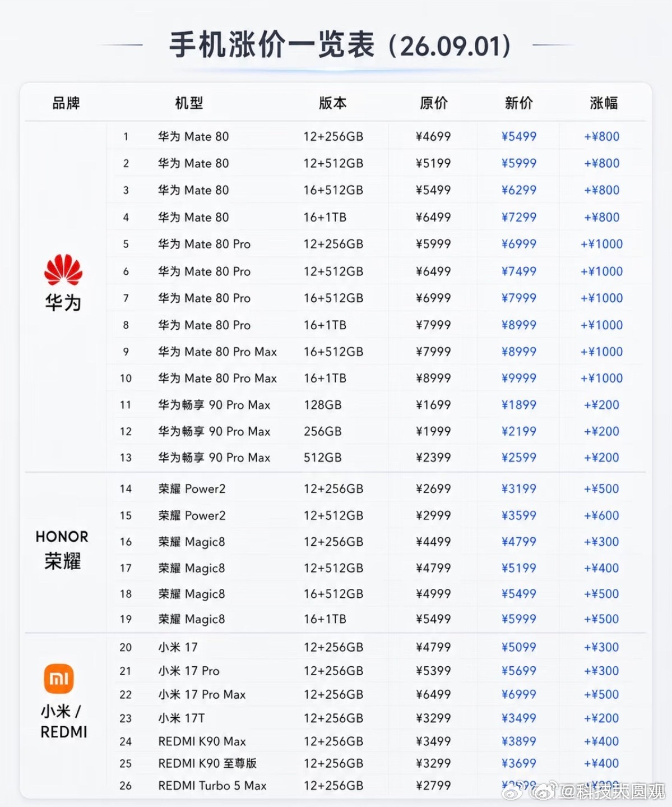Click the +¥600 increase cell
The height and width of the screenshot is (807, 672).
tap(601, 515)
